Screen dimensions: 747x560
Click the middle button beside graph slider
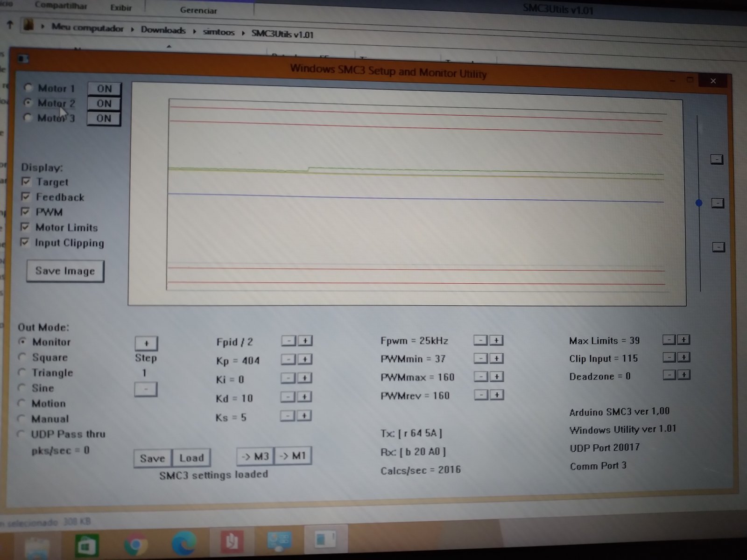tap(718, 203)
